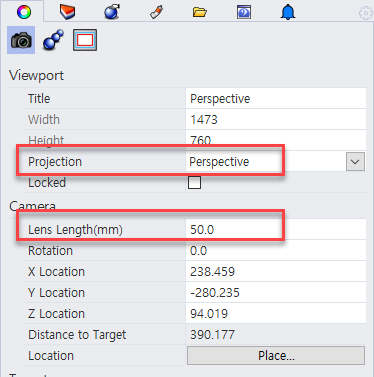Switch to the Layers panel tab

click(x=67, y=12)
